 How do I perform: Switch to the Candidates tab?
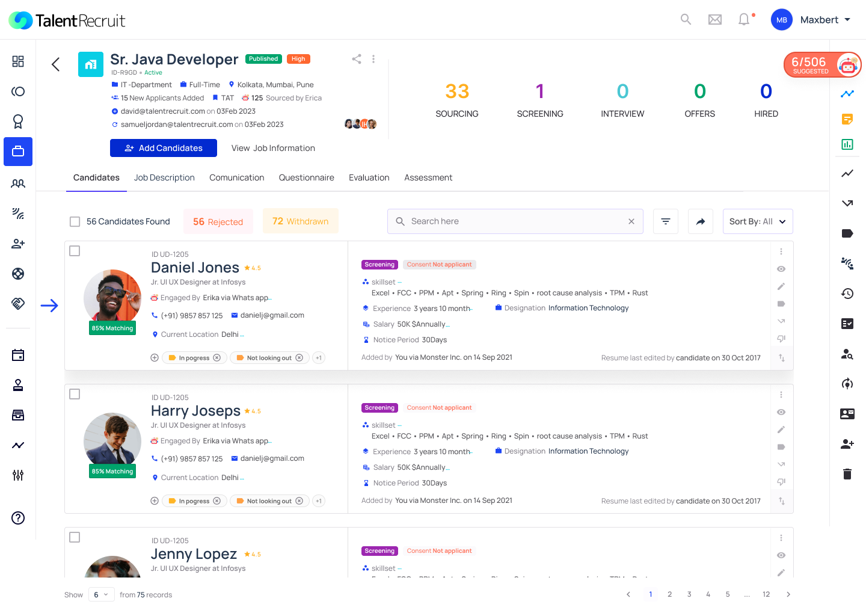point(96,178)
